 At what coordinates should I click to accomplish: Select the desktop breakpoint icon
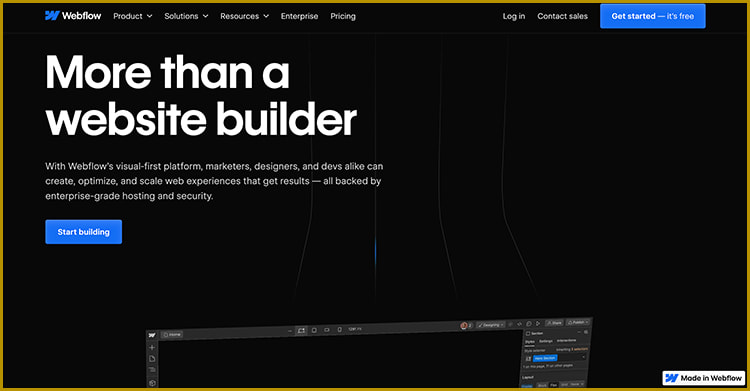[x=301, y=330]
